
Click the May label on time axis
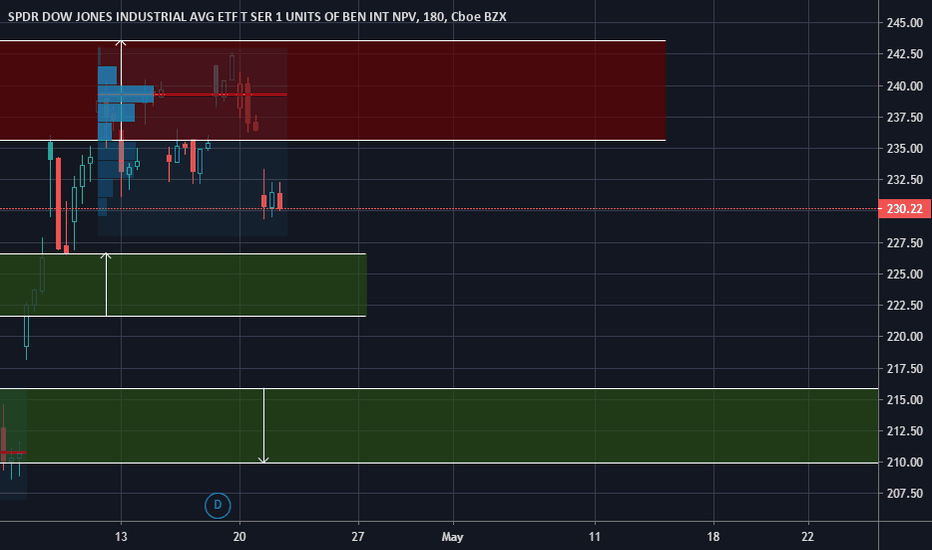[x=452, y=537]
